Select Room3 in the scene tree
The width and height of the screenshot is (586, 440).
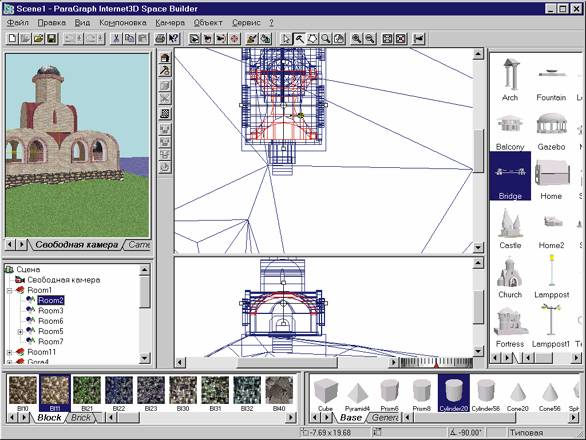(x=51, y=311)
